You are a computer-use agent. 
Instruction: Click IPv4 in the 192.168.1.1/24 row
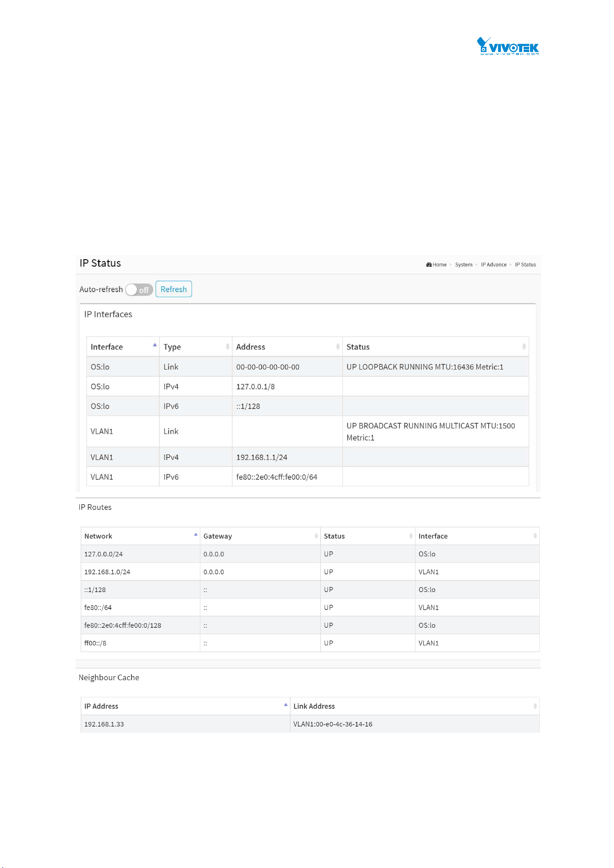point(171,457)
